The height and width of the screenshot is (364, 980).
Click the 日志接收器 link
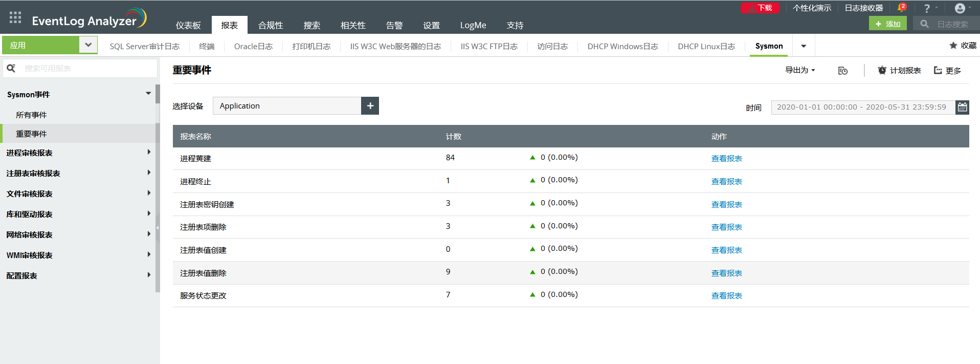click(x=864, y=8)
